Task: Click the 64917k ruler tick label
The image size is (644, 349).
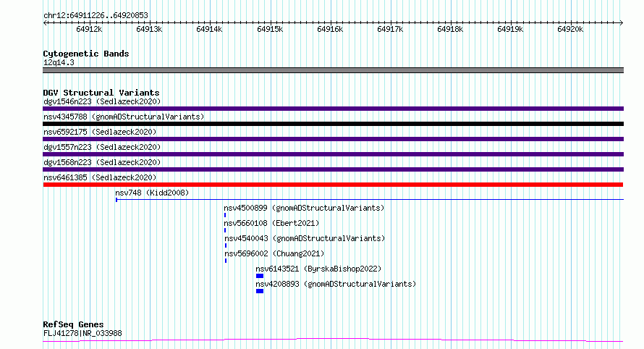Action: (390, 29)
